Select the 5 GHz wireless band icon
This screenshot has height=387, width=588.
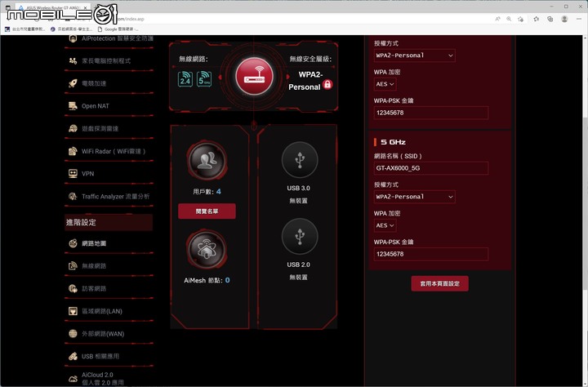(x=204, y=79)
